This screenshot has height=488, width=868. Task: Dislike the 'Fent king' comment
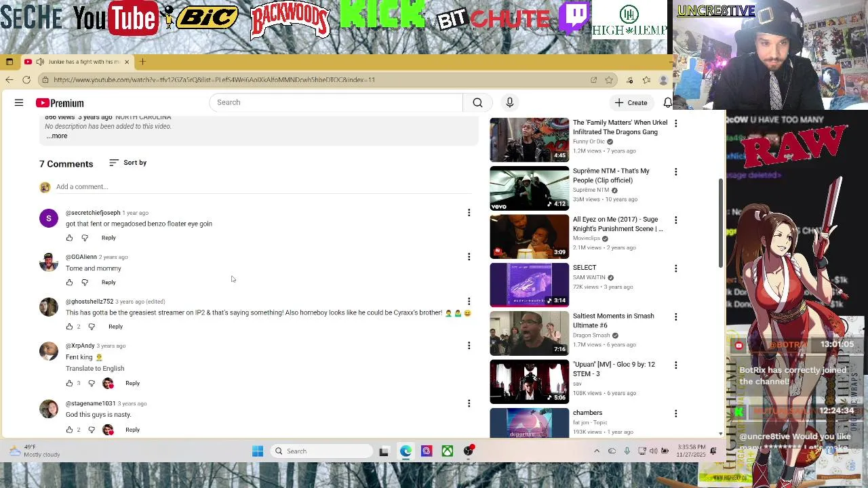click(92, 384)
